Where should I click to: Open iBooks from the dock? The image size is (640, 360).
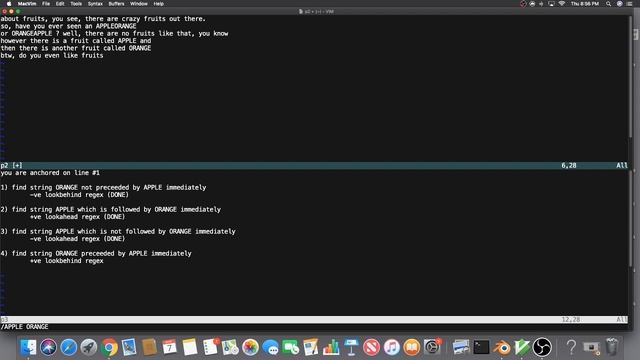(412, 347)
